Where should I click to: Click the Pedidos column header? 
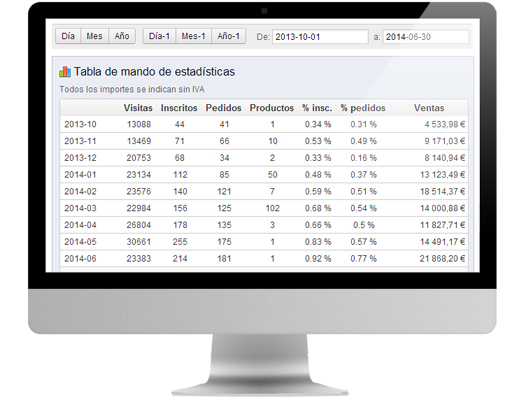pyautogui.click(x=223, y=108)
